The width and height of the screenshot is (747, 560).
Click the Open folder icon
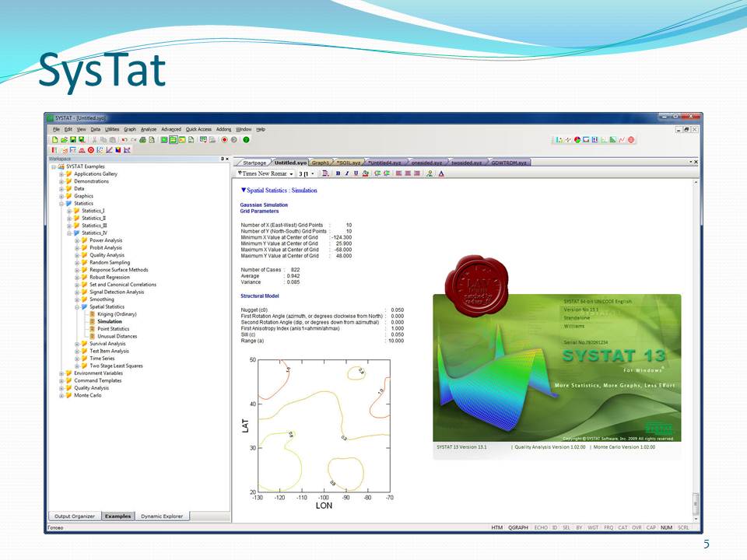click(64, 140)
